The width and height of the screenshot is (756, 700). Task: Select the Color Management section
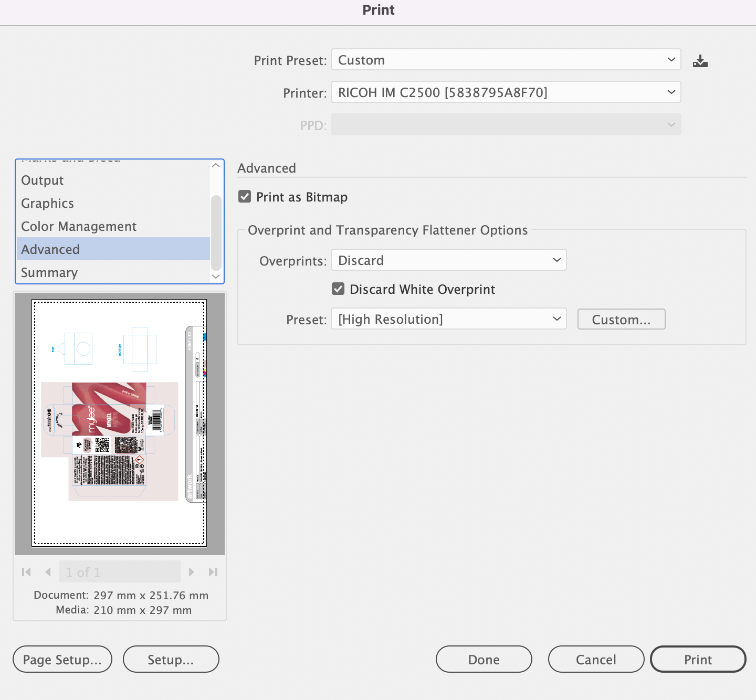pos(79,226)
